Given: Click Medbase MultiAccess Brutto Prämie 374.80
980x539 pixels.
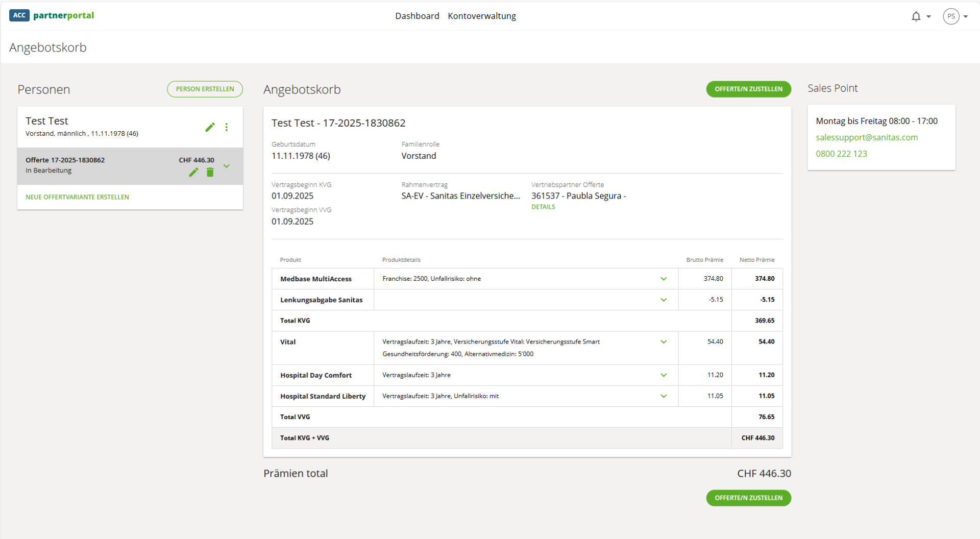Looking at the screenshot, I should (x=713, y=279).
